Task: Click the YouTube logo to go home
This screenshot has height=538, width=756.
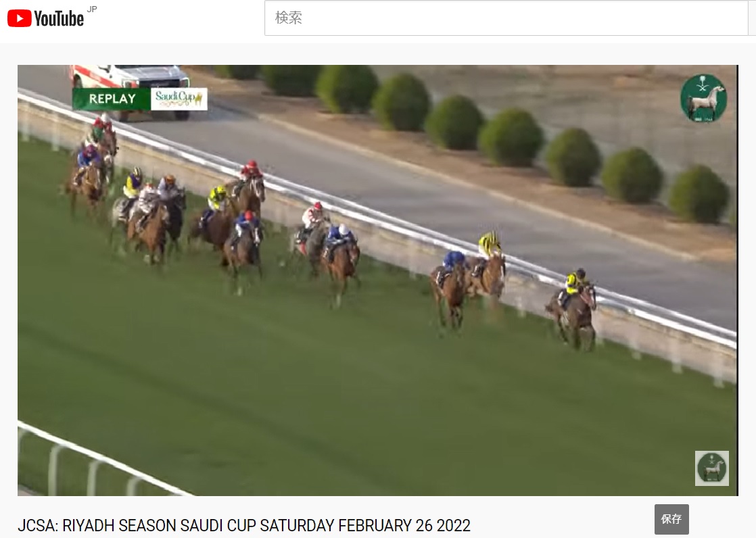Action: coord(45,18)
